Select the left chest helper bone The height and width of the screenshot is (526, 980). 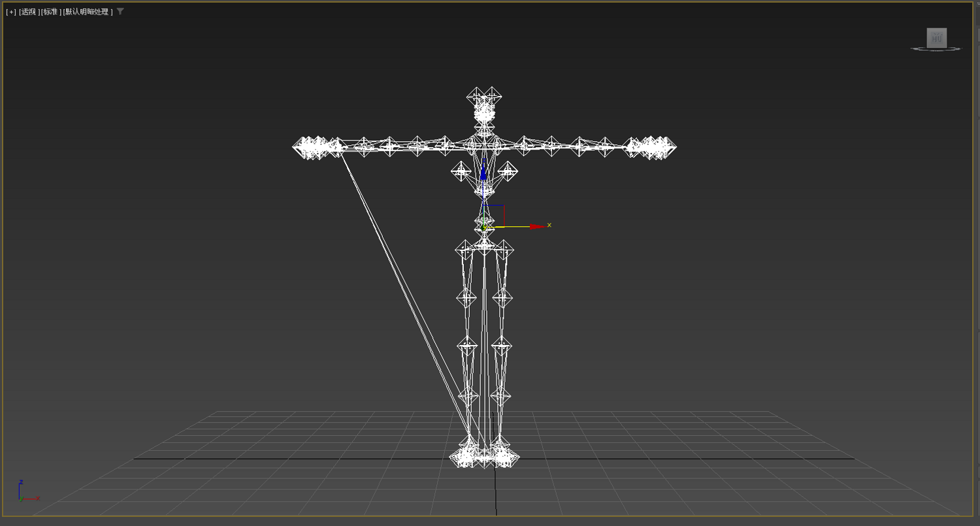click(461, 172)
